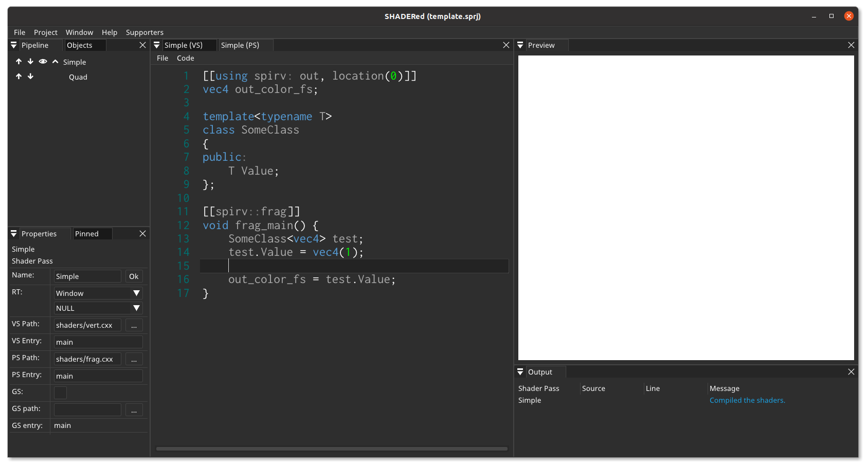This screenshot has width=868, height=467.
Task: Open the RT Window dropdown
Action: pos(98,293)
